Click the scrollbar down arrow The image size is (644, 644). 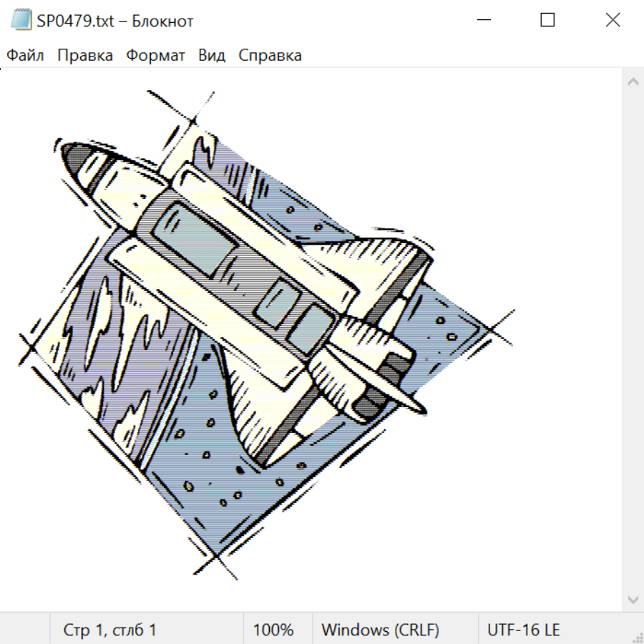(633, 599)
